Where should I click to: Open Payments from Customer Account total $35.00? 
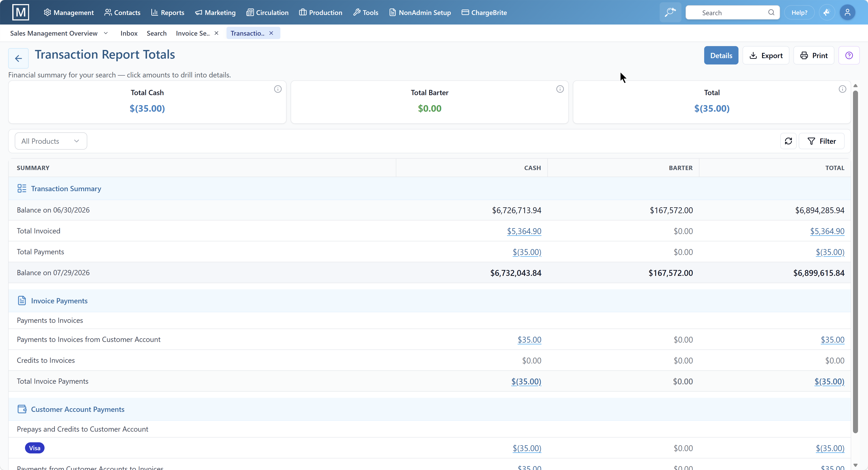(x=833, y=340)
